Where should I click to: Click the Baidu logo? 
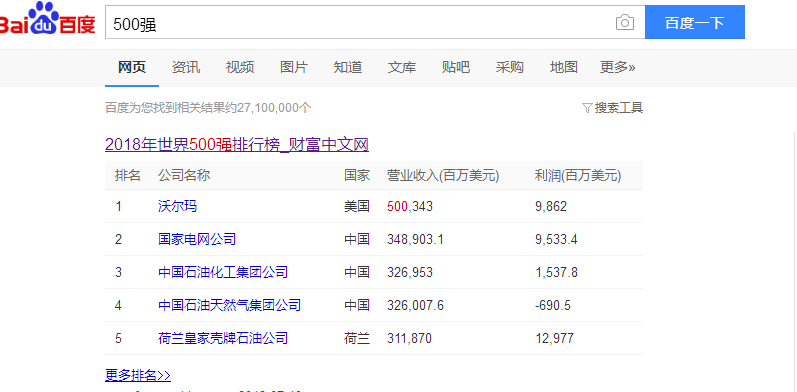pos(47,19)
